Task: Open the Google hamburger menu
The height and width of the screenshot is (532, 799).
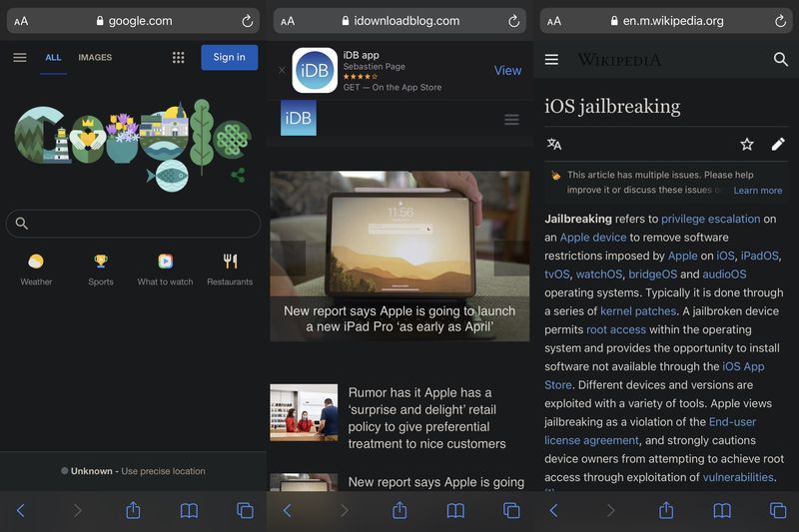Action: pyautogui.click(x=20, y=58)
